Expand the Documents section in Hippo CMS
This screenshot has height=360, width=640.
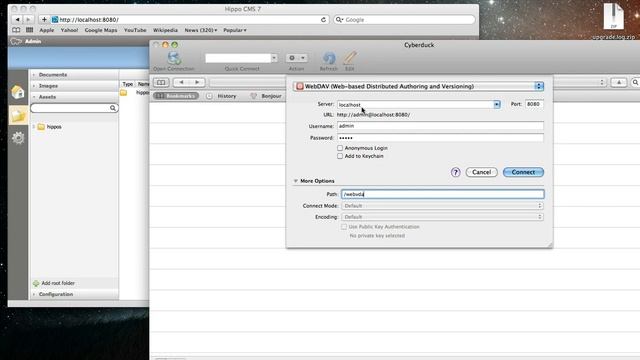75,75
